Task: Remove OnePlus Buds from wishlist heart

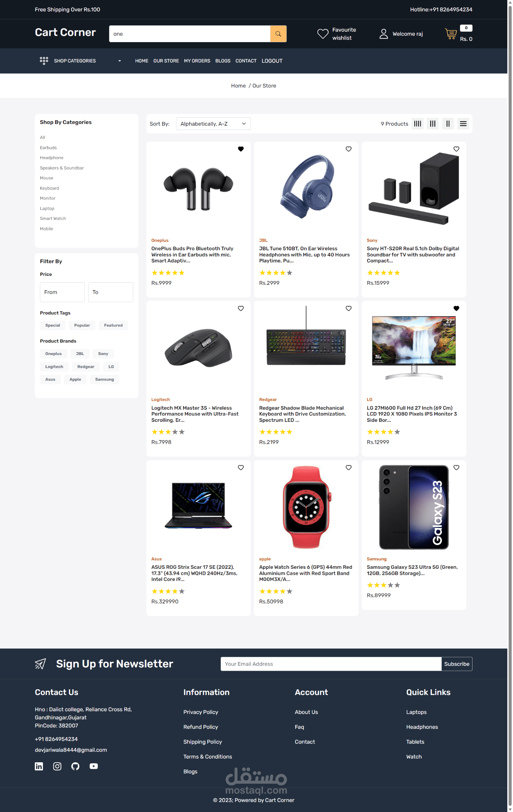Action: [x=241, y=149]
